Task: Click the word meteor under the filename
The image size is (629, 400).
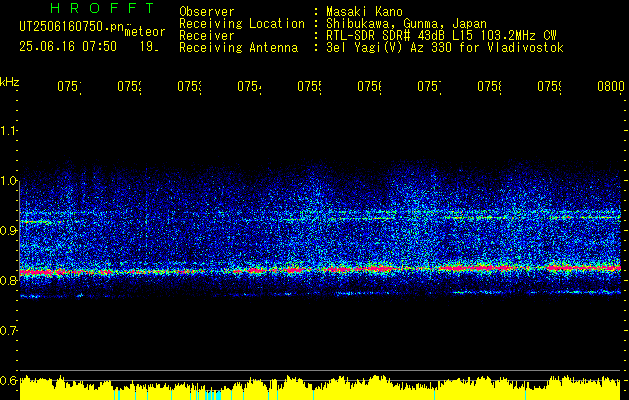Action: 145,32
